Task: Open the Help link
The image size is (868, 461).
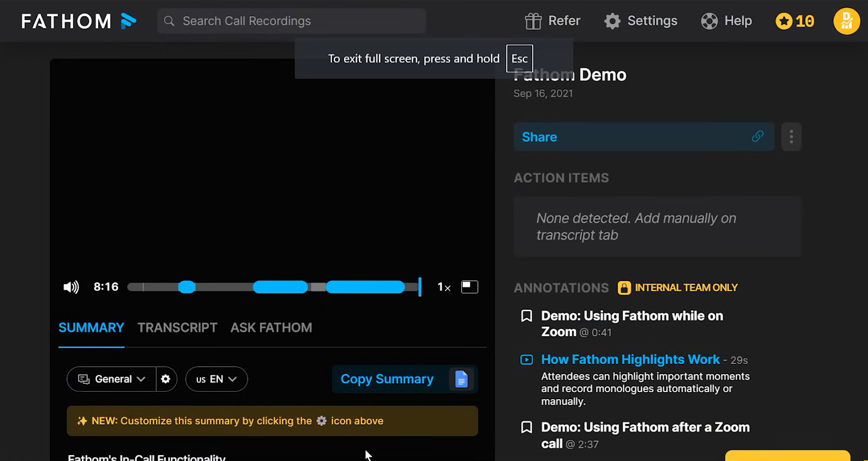Action: (x=738, y=21)
